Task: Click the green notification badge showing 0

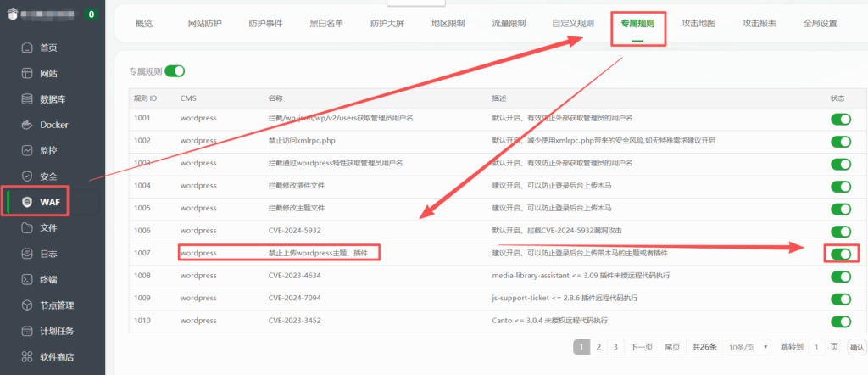Action: click(x=91, y=14)
